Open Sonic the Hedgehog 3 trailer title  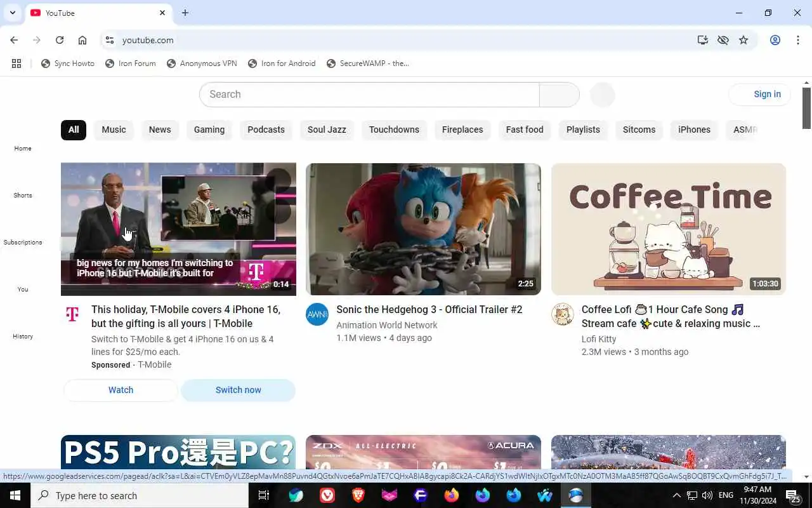(x=429, y=309)
